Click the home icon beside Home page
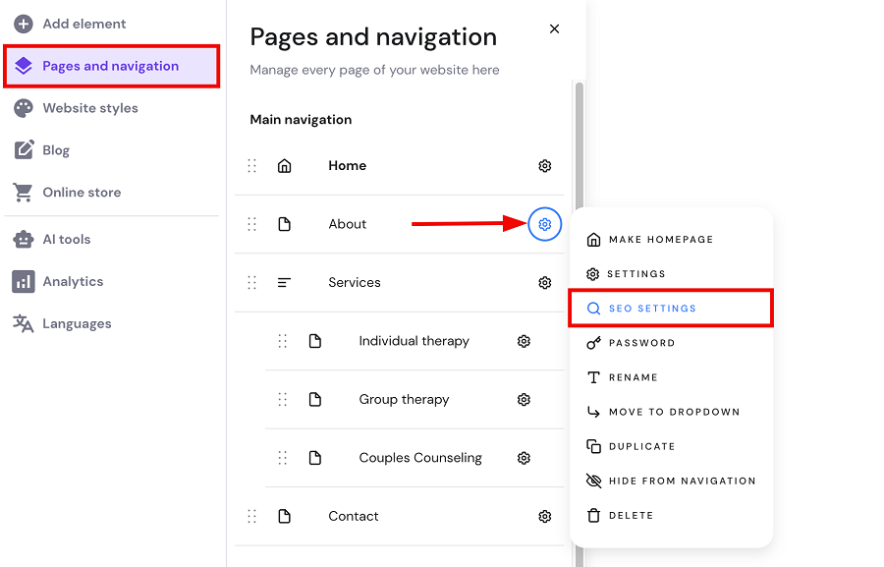Screen dimensions: 884x567 285,166
